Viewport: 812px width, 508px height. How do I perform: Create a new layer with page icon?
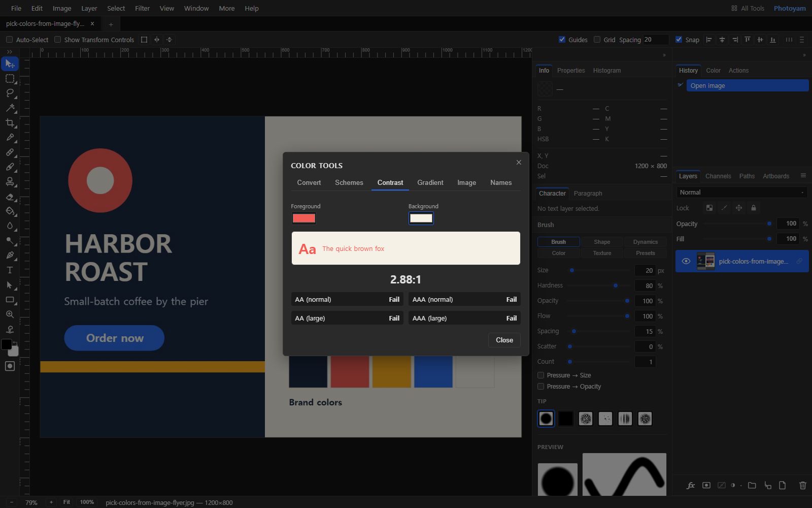pyautogui.click(x=782, y=486)
